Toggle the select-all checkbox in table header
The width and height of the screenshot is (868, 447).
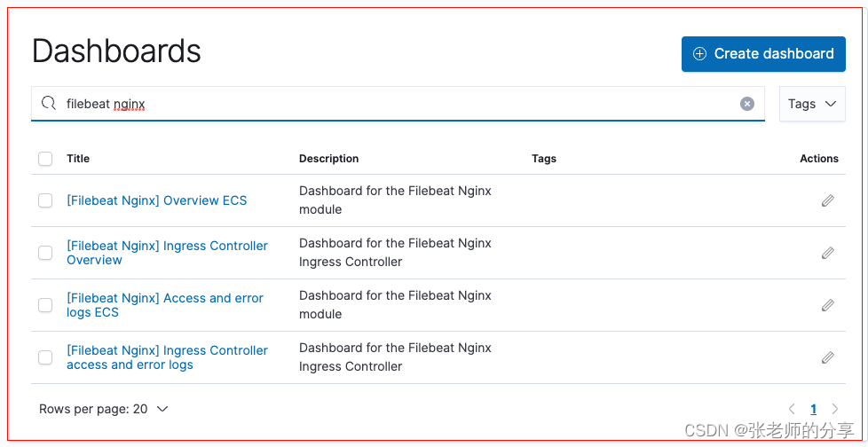(x=45, y=159)
